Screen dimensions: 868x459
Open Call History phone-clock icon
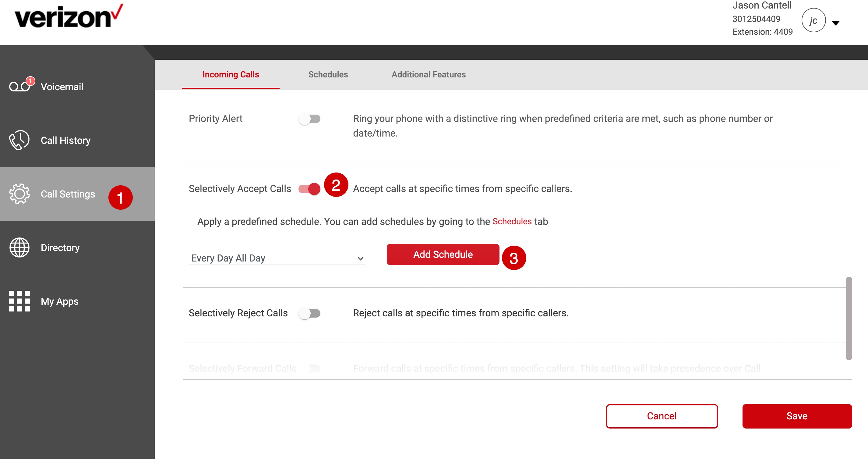(19, 140)
